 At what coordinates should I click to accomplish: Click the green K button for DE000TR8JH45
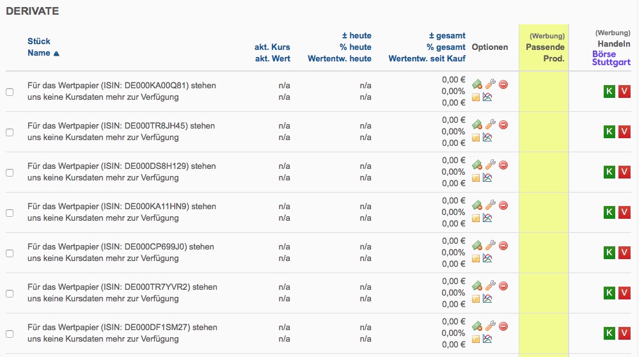pyautogui.click(x=609, y=131)
